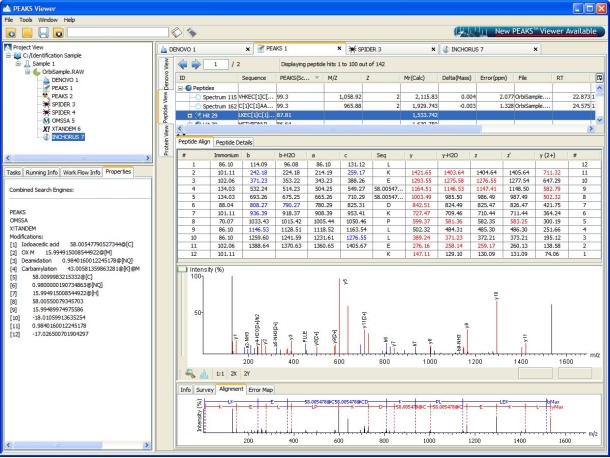
Task: Click the Project View icon
Action: click(8, 47)
